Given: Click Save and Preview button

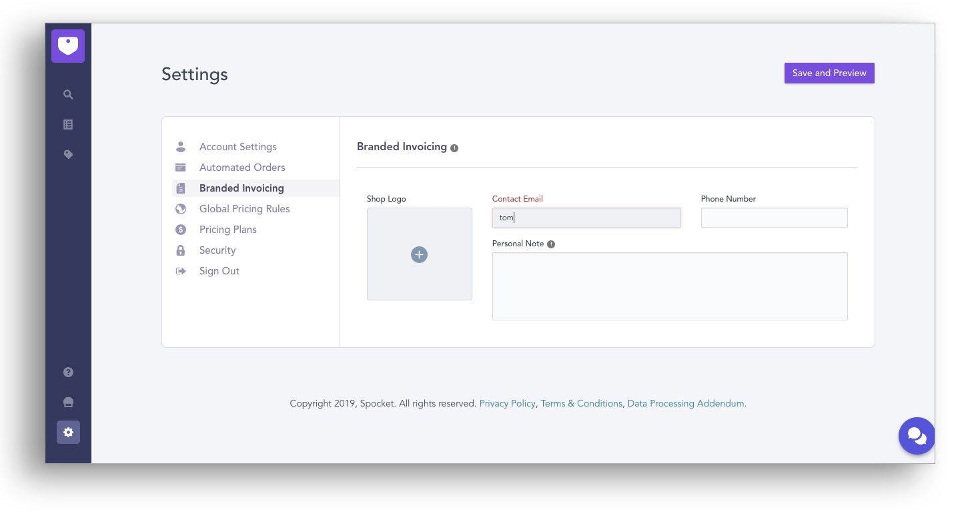Looking at the screenshot, I should 829,73.
